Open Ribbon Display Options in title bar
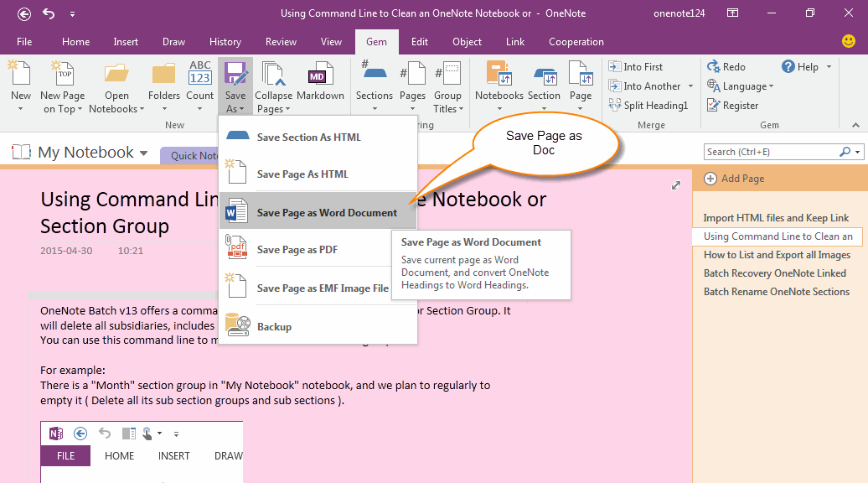Viewport: 868px width, 483px height. (732, 13)
